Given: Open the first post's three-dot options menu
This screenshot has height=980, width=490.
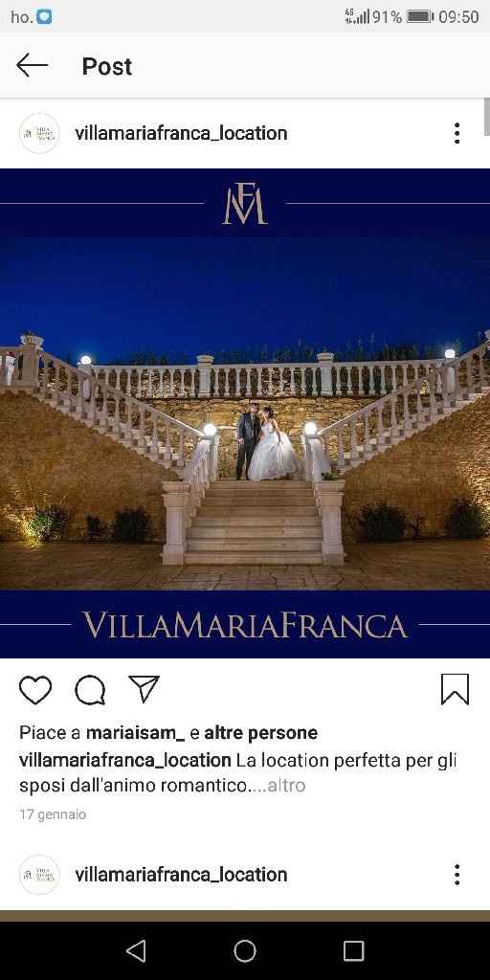Looking at the screenshot, I should pyautogui.click(x=457, y=133).
